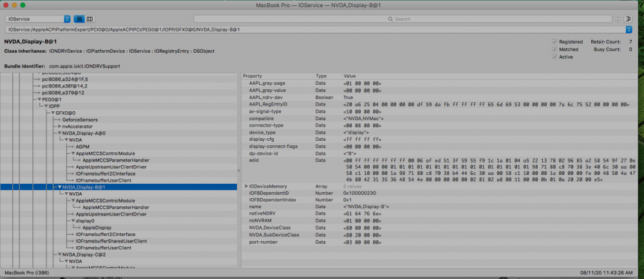Image resolution: width=644 pixels, height=279 pixels.
Task: Sort by the Property column header
Action: click(252, 76)
